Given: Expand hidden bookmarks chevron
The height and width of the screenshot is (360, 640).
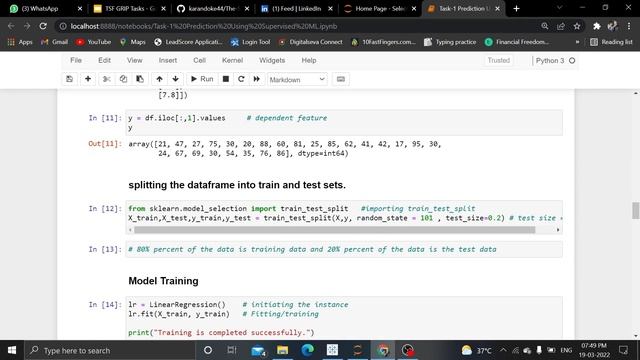Looking at the screenshot, I should tap(577, 42).
